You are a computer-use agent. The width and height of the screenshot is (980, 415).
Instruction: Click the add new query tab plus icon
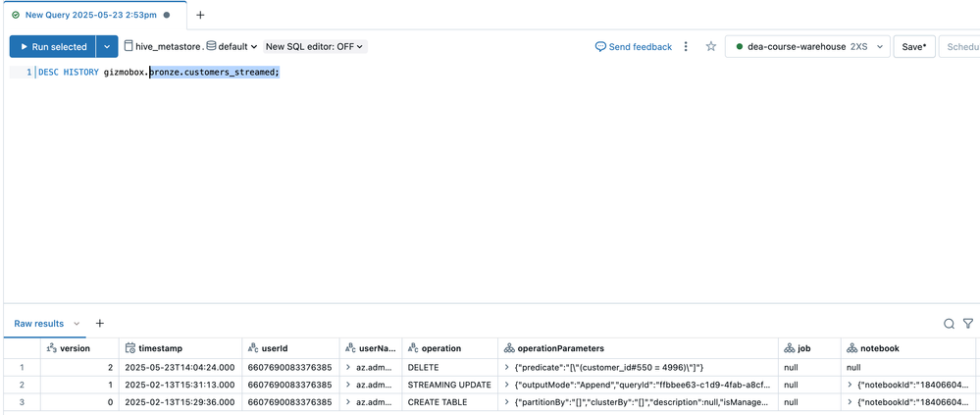pos(200,16)
